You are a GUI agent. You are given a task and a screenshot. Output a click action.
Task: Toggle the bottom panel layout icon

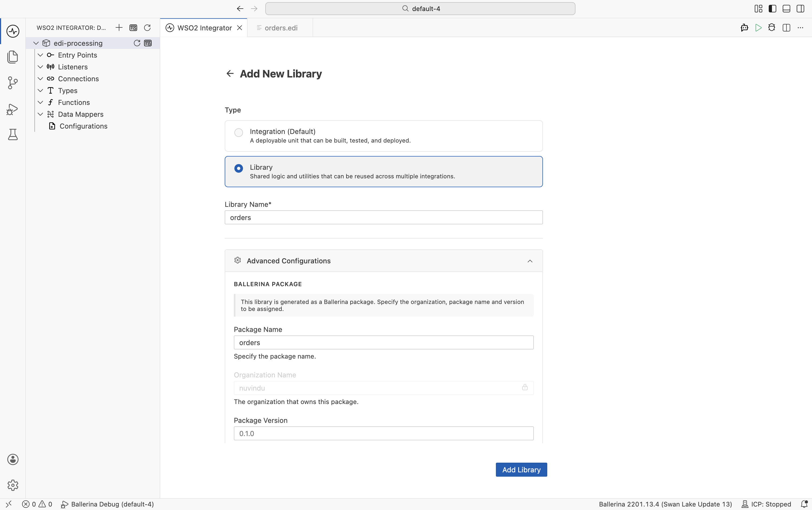coord(786,9)
